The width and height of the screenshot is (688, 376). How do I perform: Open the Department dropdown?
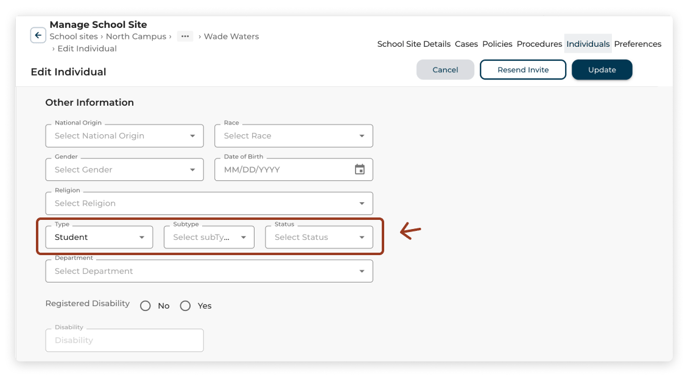coord(209,271)
